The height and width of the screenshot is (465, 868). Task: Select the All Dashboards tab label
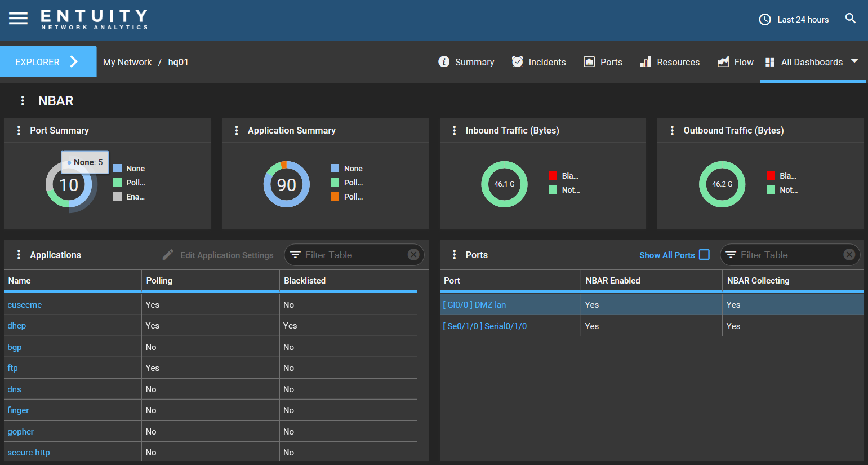click(x=812, y=62)
